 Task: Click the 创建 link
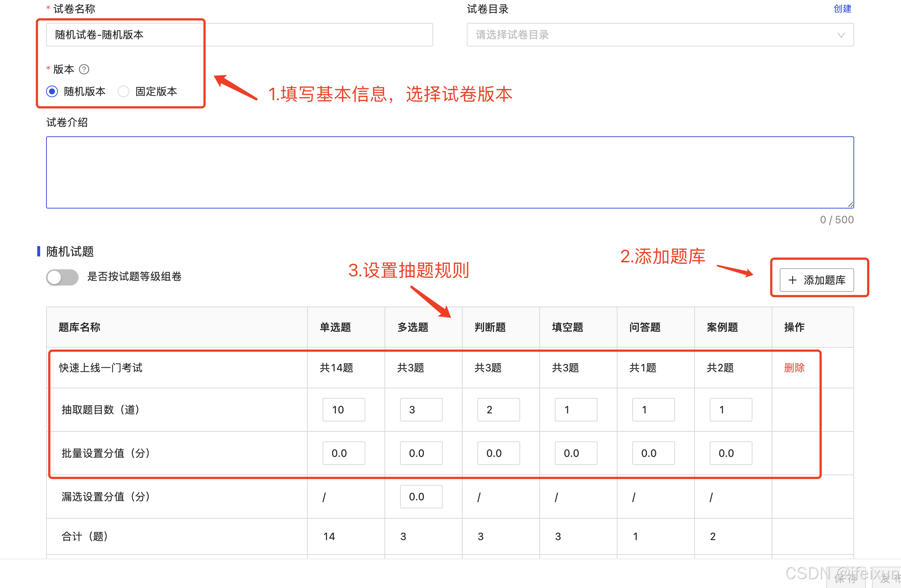(842, 9)
